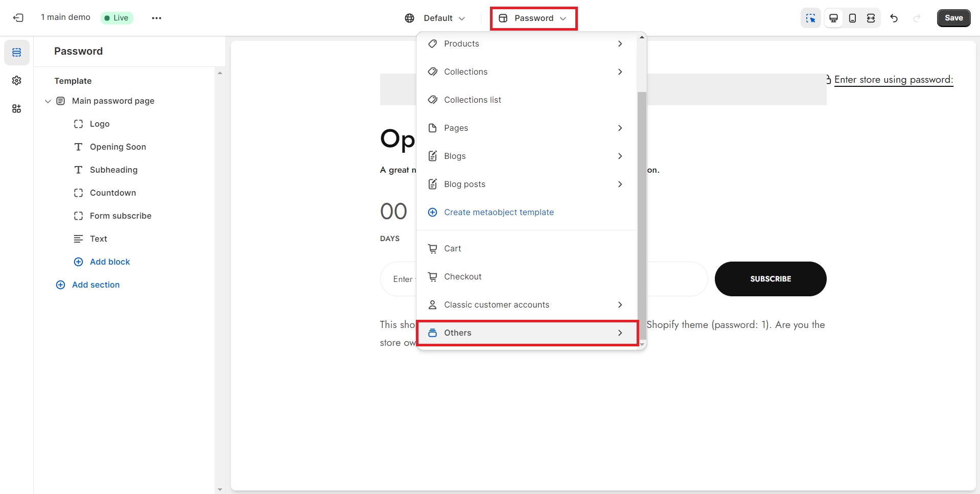This screenshot has width=980, height=494.
Task: Open the Theme settings gear icon
Action: [x=17, y=81]
